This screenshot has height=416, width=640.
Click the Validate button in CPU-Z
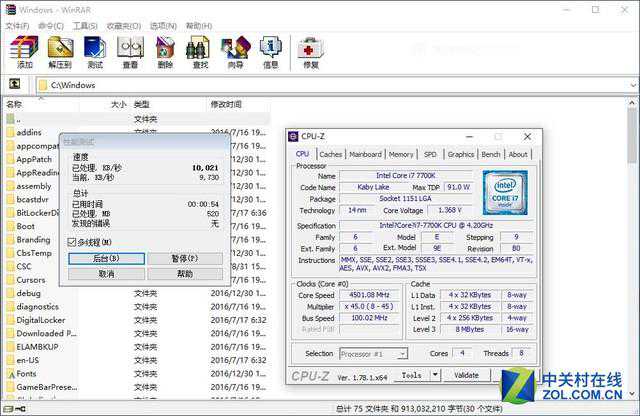click(466, 375)
